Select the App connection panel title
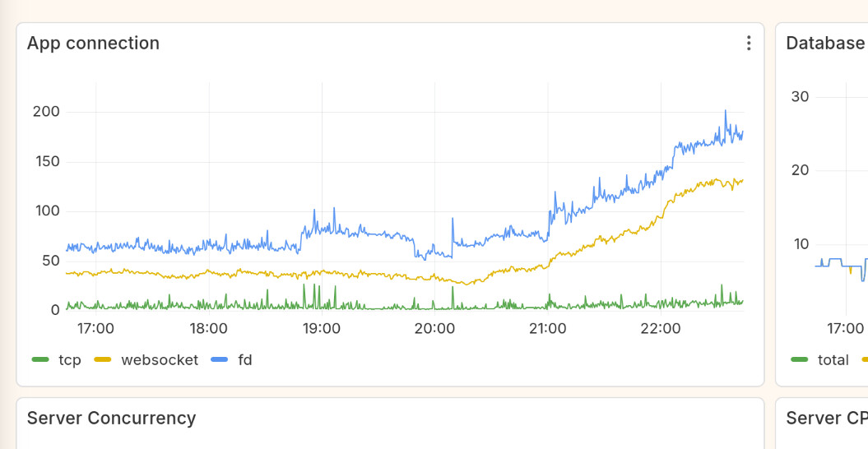 click(93, 44)
